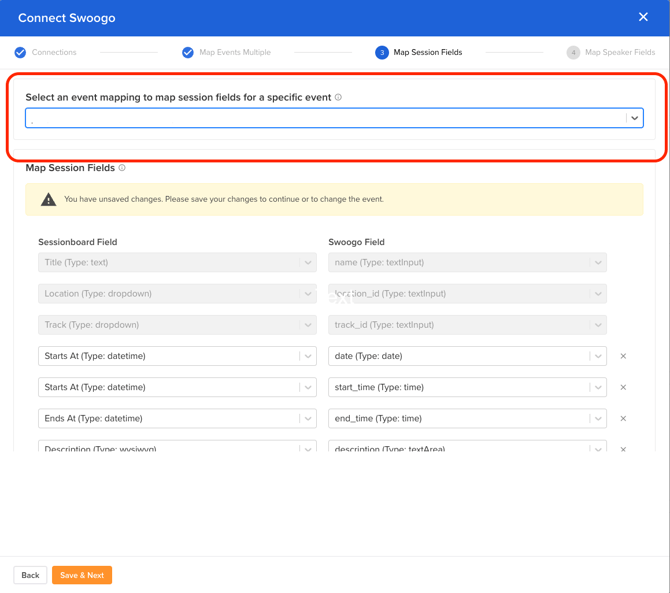Remove the date field mapping row
The width and height of the screenshot is (670, 593).
click(623, 356)
